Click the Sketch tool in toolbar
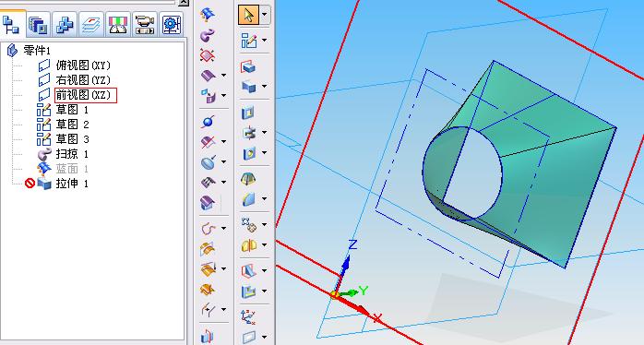Screen dimensions: 644x345 [249, 41]
